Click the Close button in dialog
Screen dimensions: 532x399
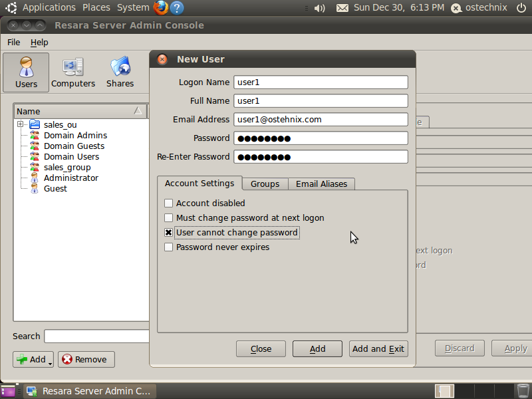coord(261,348)
